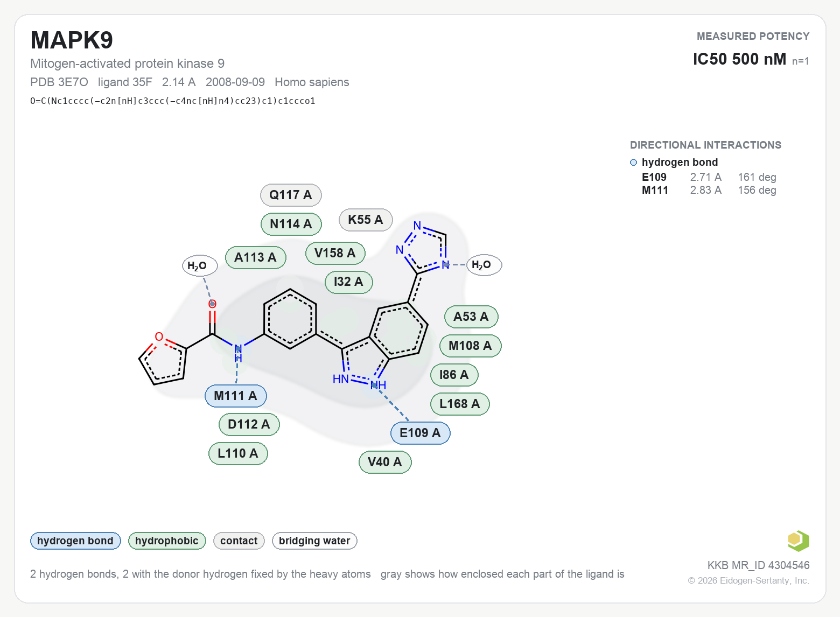Click the hydrogen bond legend pill
Screen dimensions: 840x617
pyautogui.click(x=75, y=541)
